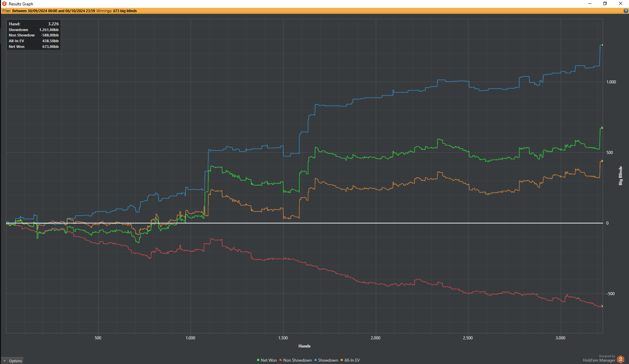Toggle the Showdown legend label
Viewport: 629px width, 364px height.
coord(328,360)
